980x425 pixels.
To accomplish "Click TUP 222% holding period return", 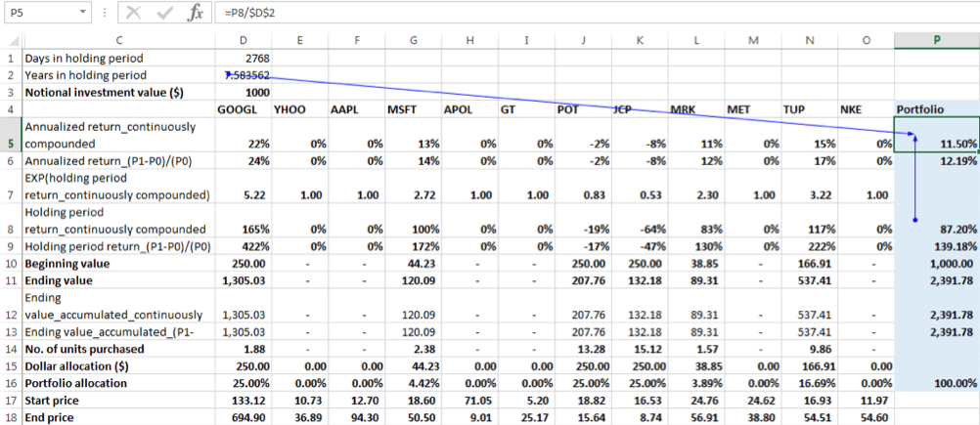I will point(810,246).
